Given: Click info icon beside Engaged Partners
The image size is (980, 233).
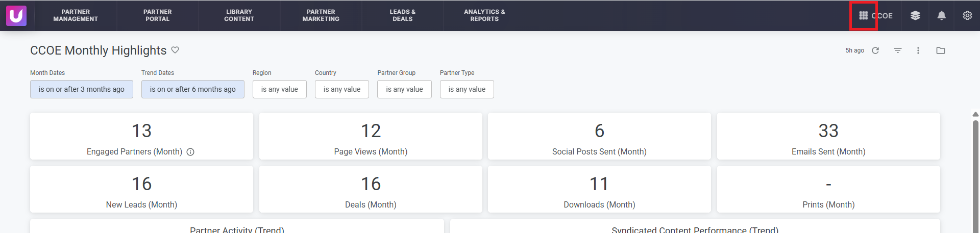Looking at the screenshot, I should point(190,152).
